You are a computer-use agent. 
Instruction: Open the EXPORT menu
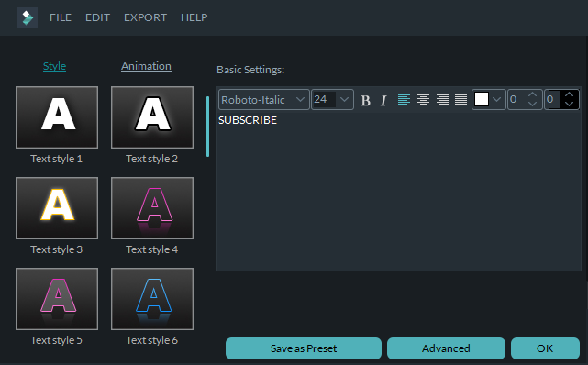click(x=146, y=17)
